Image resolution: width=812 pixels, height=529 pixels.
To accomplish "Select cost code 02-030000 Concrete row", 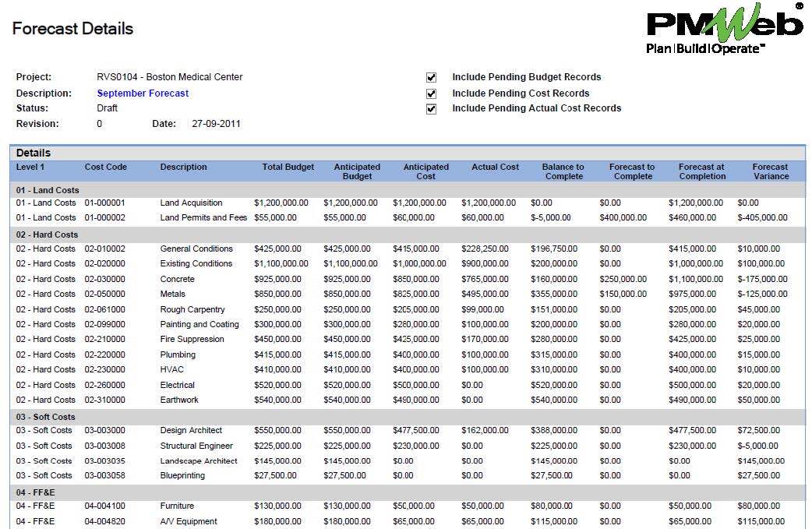I will tap(105, 279).
